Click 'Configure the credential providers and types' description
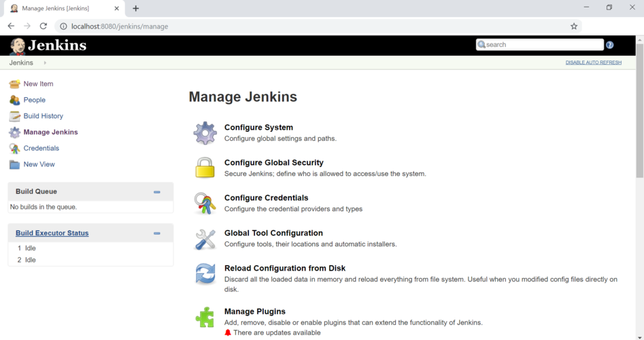Screen dimensions: 644x340 [293, 209]
